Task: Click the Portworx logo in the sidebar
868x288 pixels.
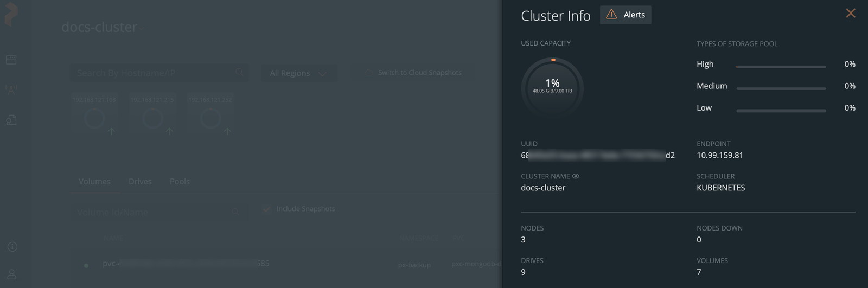Action: point(11,14)
